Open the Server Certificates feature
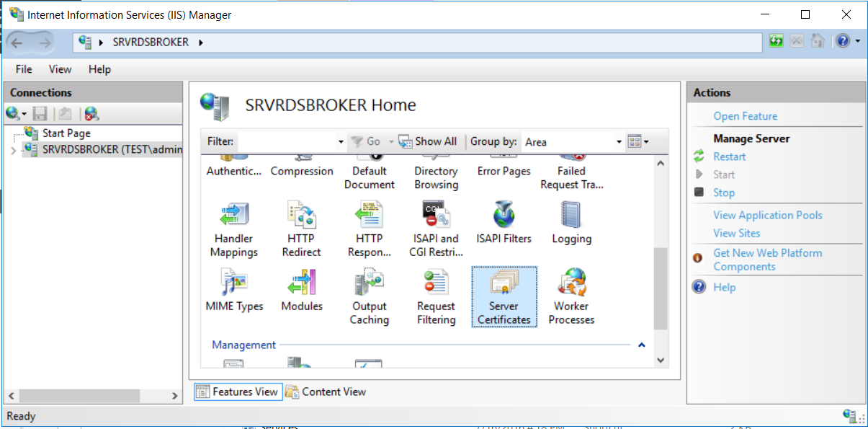This screenshot has width=868, height=429. point(504,296)
